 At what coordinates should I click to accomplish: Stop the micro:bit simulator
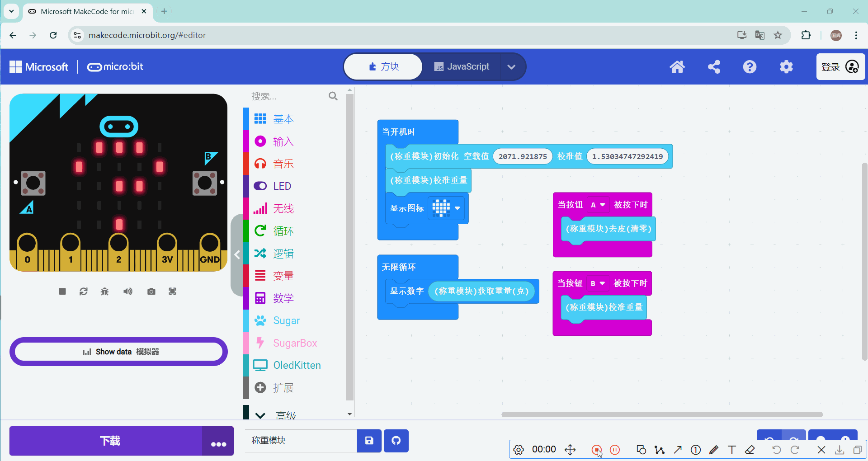pyautogui.click(x=62, y=292)
